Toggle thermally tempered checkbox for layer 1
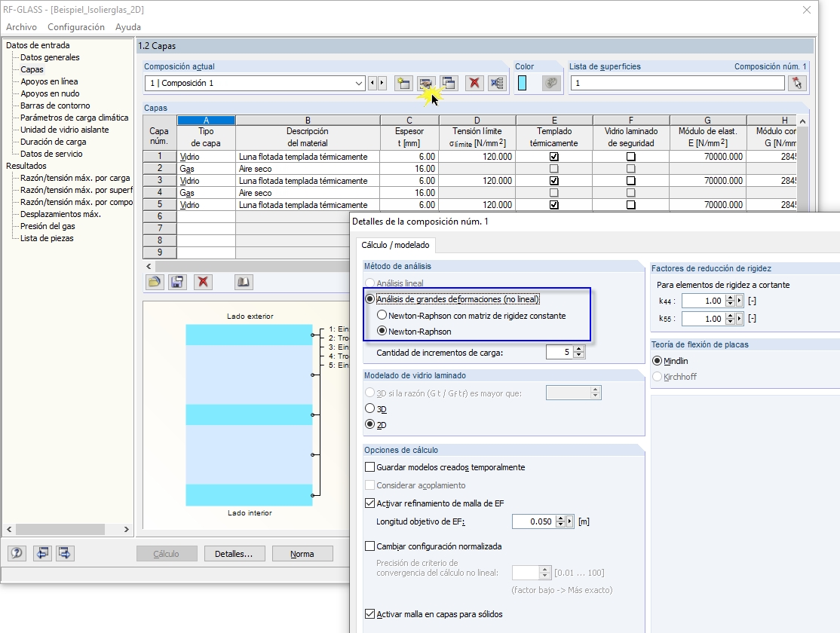This screenshot has height=633, width=840. pyautogui.click(x=554, y=157)
